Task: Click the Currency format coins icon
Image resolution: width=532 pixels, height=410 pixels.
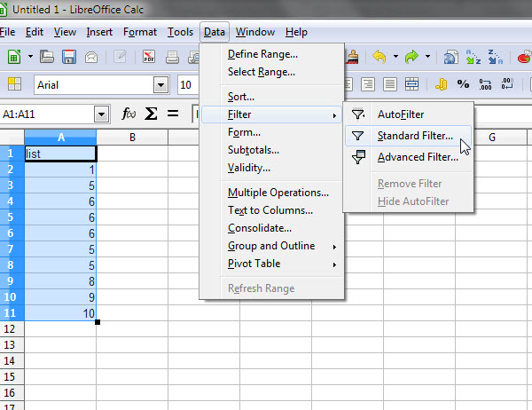Action: [441, 84]
